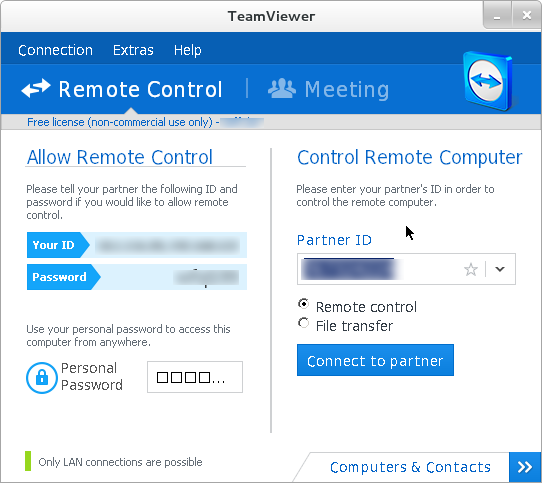Viewport: 542px width, 483px height.
Task: Click the TeamViewer logo icon
Action: (x=487, y=81)
